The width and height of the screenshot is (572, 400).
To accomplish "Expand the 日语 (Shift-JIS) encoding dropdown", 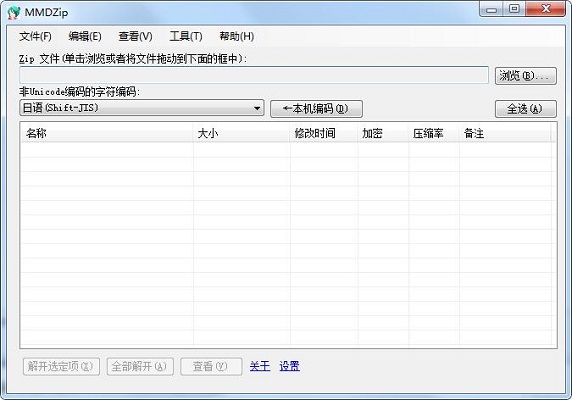I will (142, 108).
